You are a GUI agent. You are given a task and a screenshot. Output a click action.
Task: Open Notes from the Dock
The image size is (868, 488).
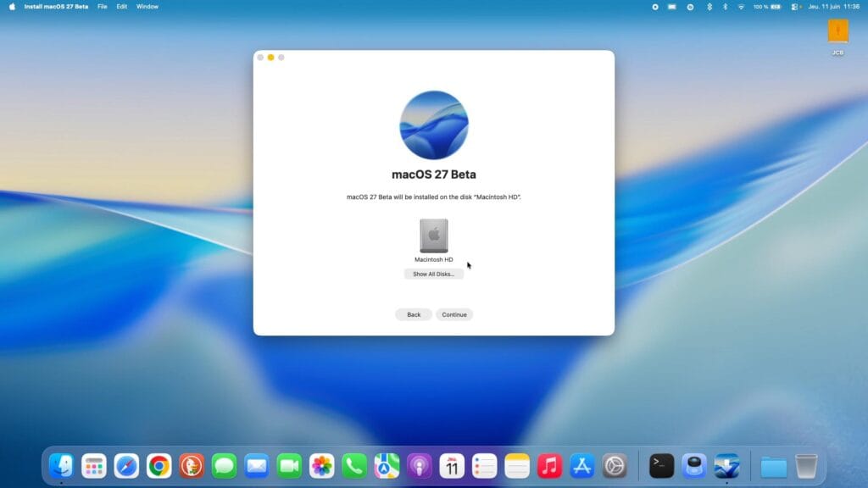tap(517, 466)
